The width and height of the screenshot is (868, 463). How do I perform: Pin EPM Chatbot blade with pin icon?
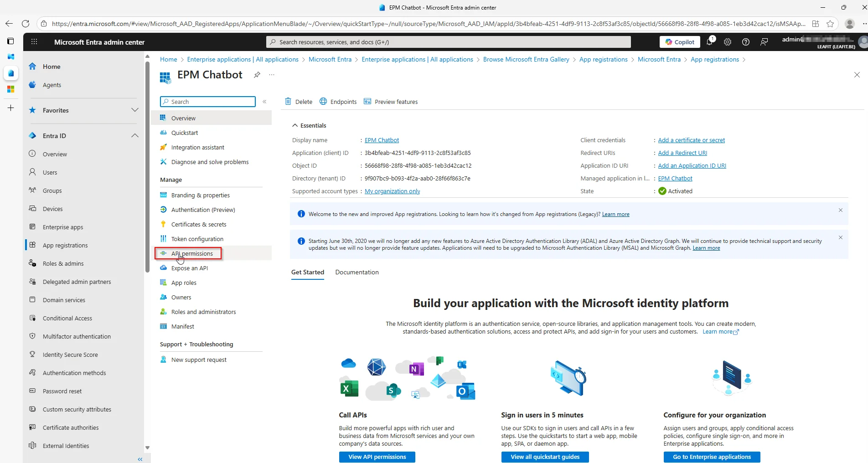(257, 75)
